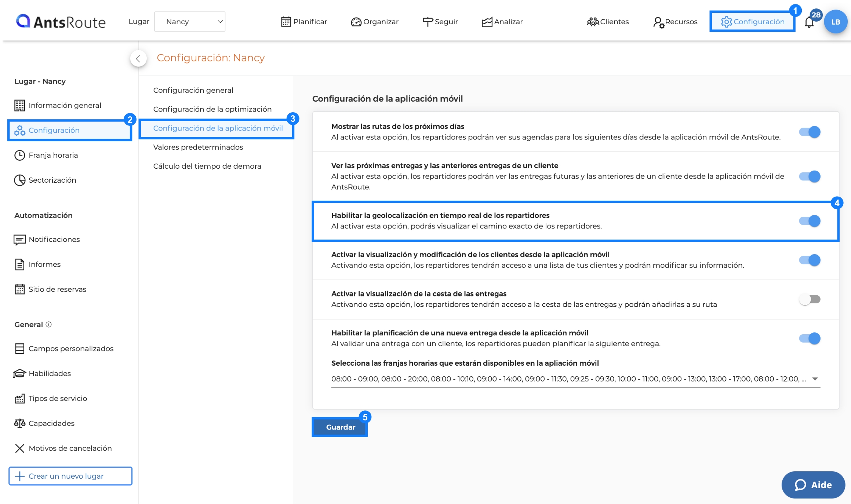Click the sidebar Configuración gears icon

coord(20,130)
